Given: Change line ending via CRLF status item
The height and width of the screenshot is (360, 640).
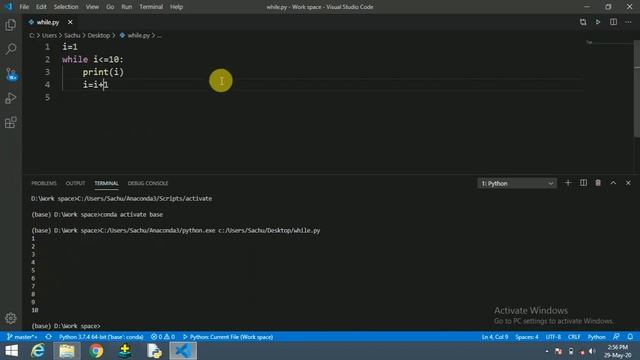Looking at the screenshot, I should pos(574,337).
